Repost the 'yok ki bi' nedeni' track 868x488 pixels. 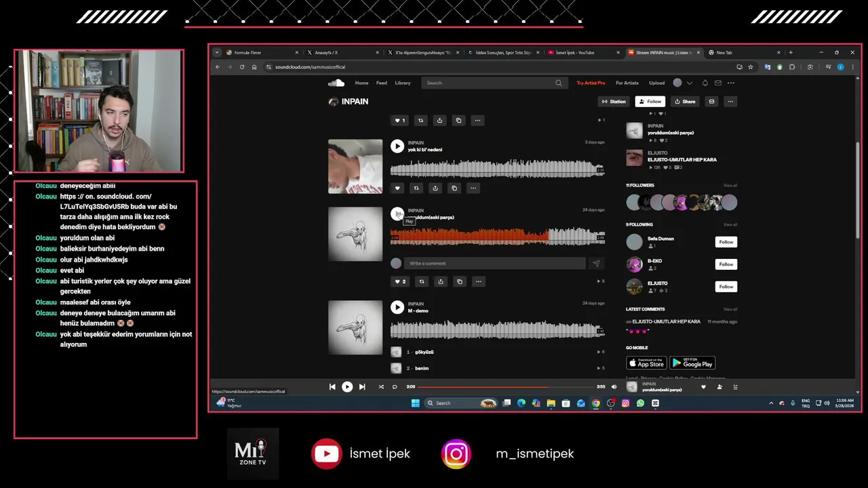(x=416, y=188)
